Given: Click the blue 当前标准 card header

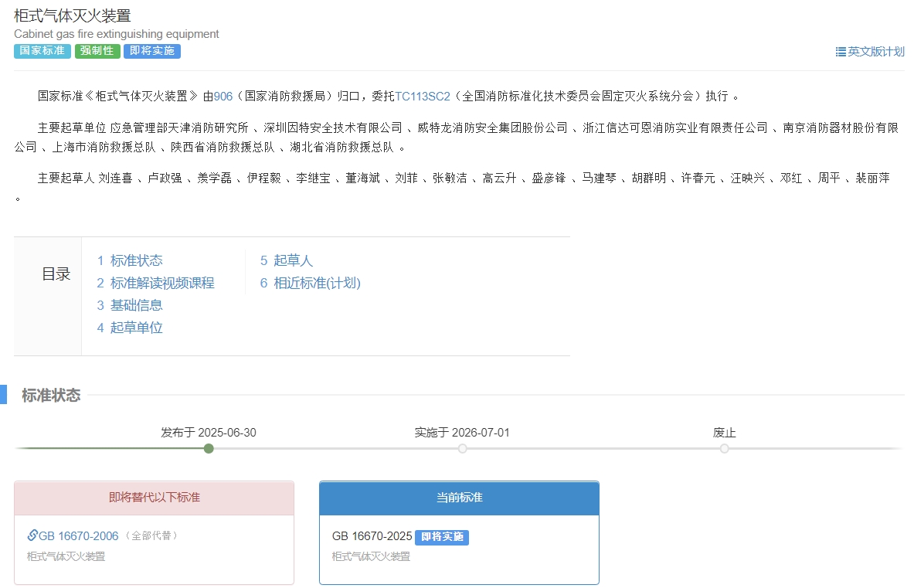Looking at the screenshot, I should (x=460, y=498).
